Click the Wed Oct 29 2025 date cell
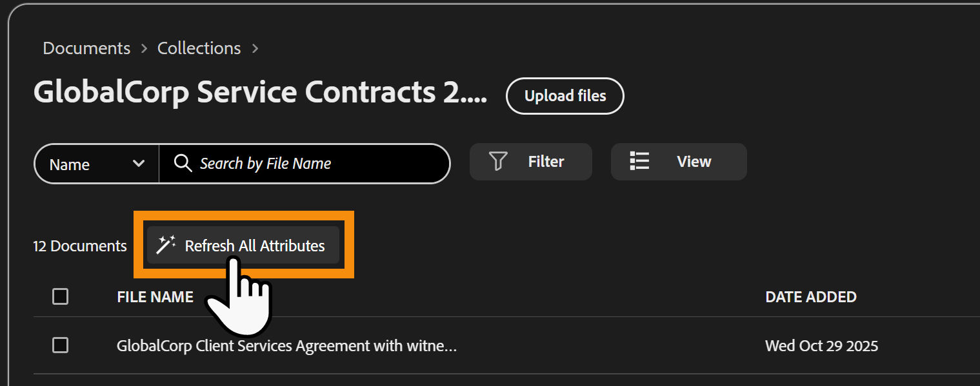The width and height of the screenshot is (980, 386). (x=821, y=346)
